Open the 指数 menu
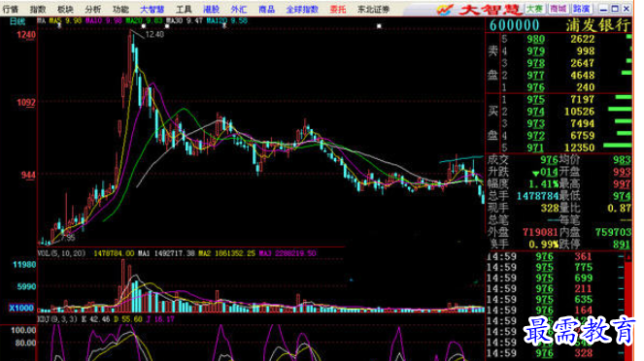This screenshot has width=644, height=361. click(x=38, y=9)
